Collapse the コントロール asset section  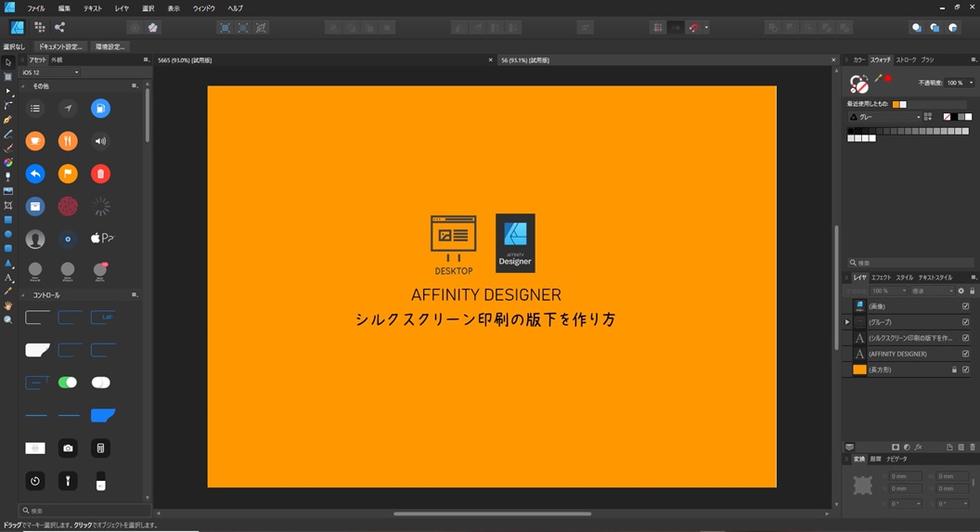coord(24,295)
